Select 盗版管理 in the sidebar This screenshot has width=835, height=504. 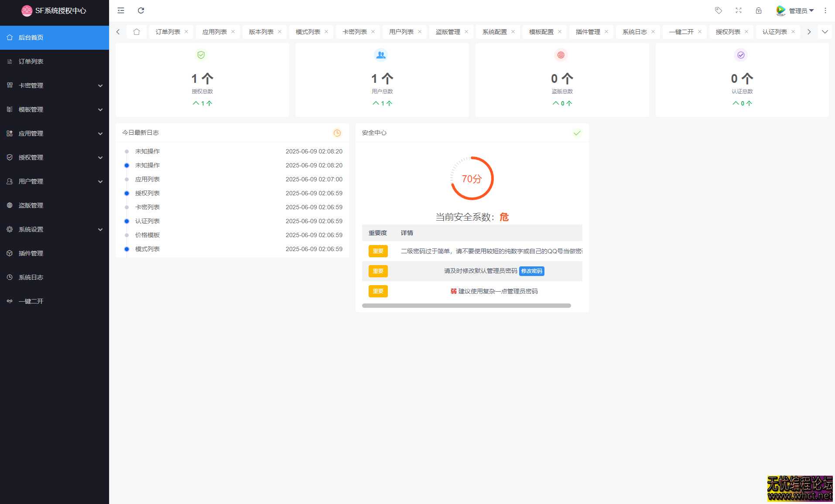(x=31, y=205)
